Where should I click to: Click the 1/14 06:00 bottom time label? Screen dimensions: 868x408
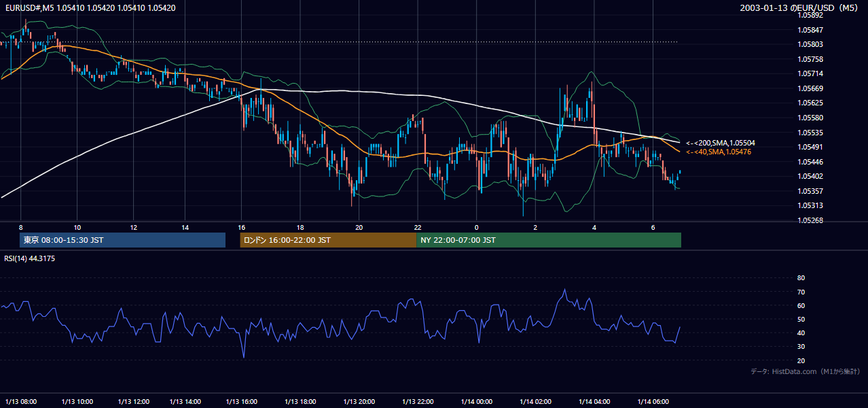click(x=653, y=401)
